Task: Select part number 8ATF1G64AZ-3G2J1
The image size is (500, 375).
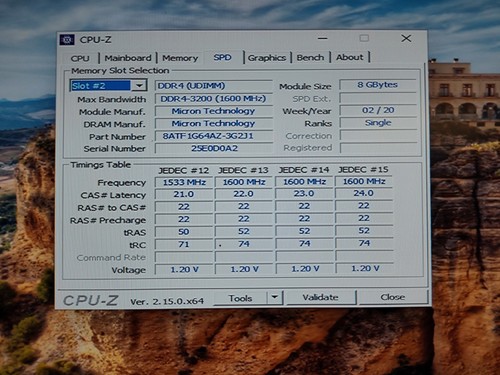Action: 214,136
